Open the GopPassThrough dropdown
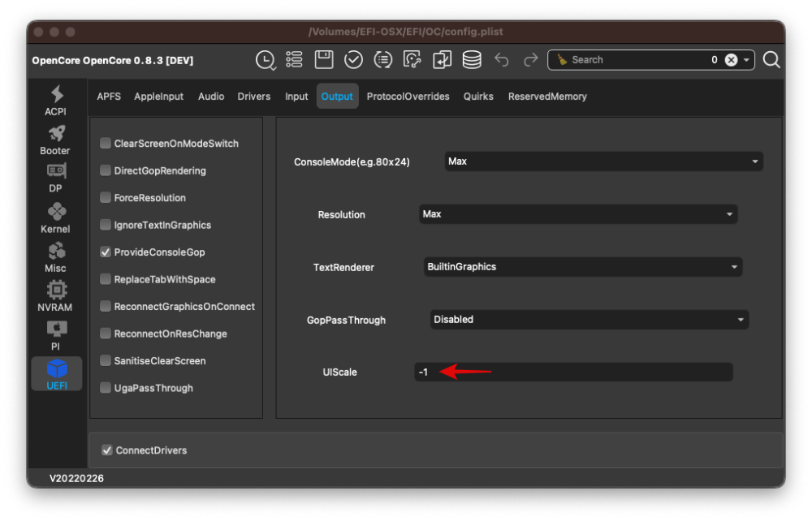 click(x=590, y=320)
